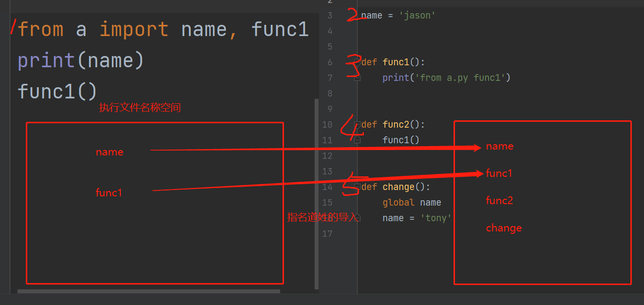Click 'print(name)' line in left editor
The height and width of the screenshot is (305, 644).
tap(81, 60)
